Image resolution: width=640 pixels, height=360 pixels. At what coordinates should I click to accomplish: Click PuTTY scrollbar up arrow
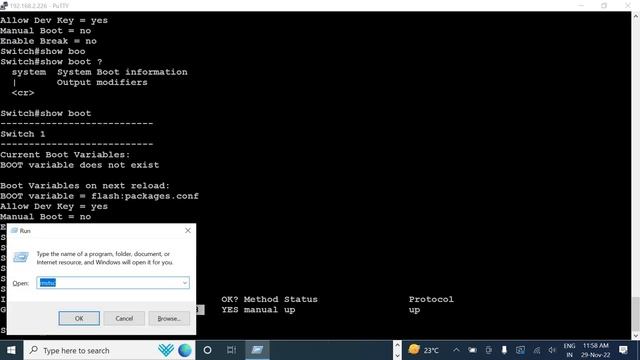coord(636,16)
